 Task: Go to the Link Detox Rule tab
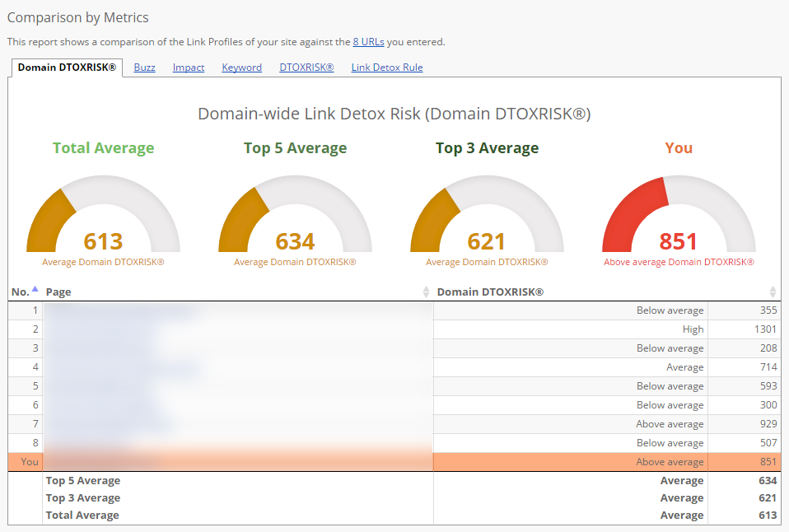click(x=387, y=68)
